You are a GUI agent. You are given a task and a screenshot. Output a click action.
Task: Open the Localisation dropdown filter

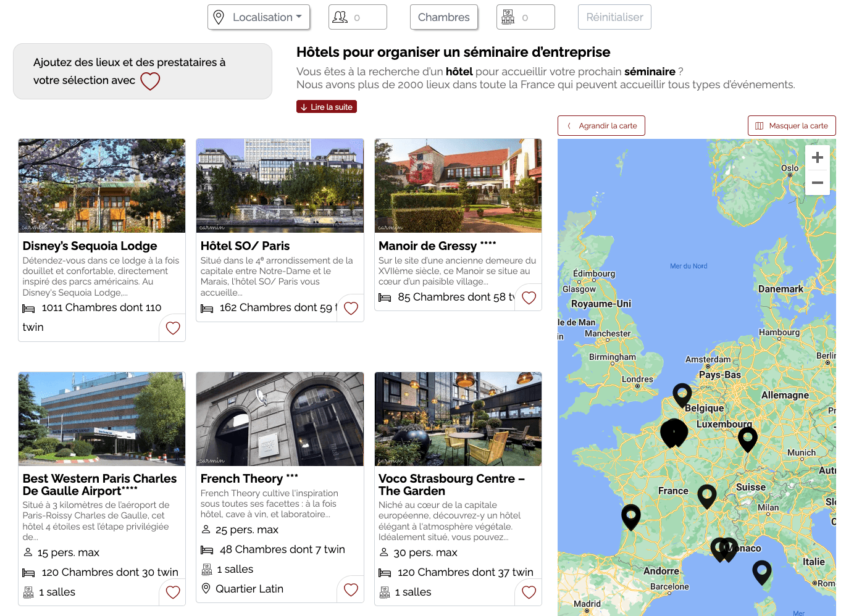coord(259,17)
